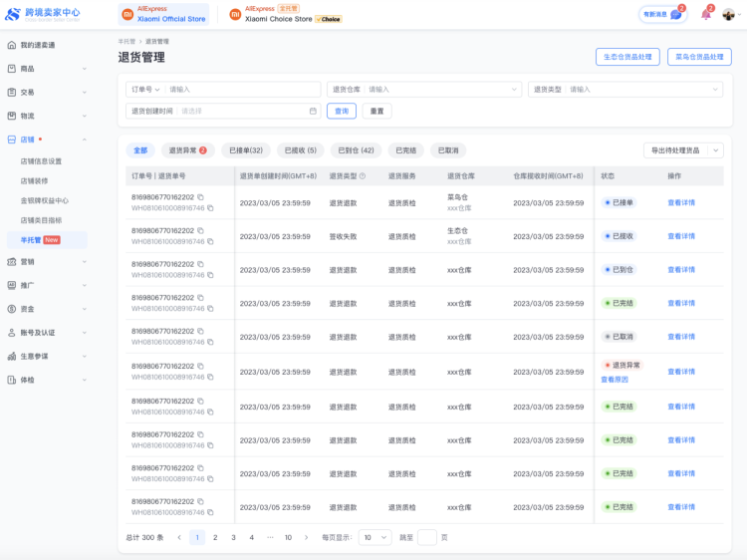The image size is (747, 560).
Task: Open the 有新消息 chat messages button
Action: (663, 15)
